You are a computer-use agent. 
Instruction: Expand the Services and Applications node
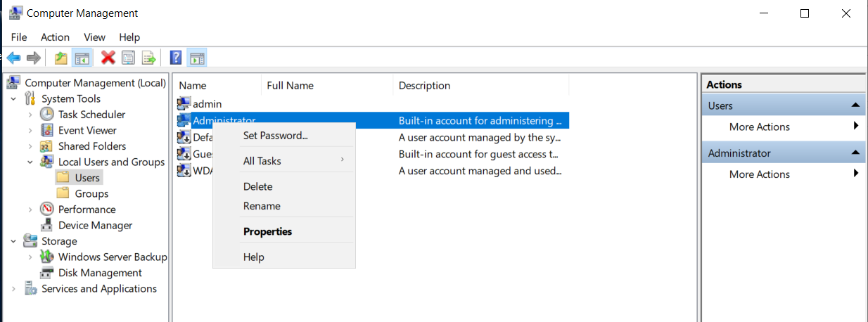(13, 289)
